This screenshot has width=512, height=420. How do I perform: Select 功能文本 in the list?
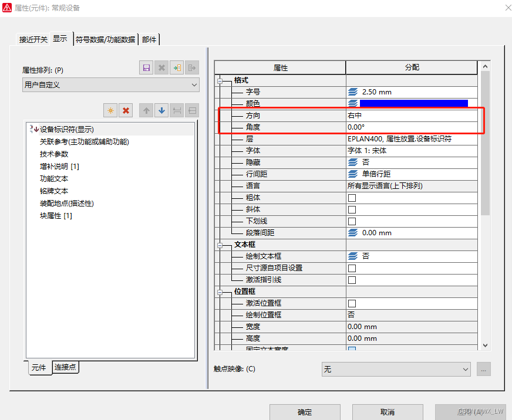tap(54, 179)
